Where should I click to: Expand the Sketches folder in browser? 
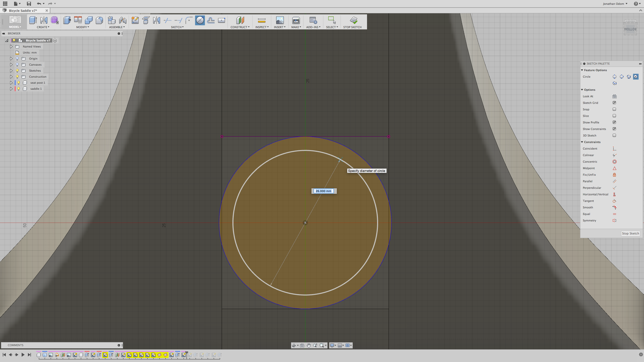tap(11, 71)
